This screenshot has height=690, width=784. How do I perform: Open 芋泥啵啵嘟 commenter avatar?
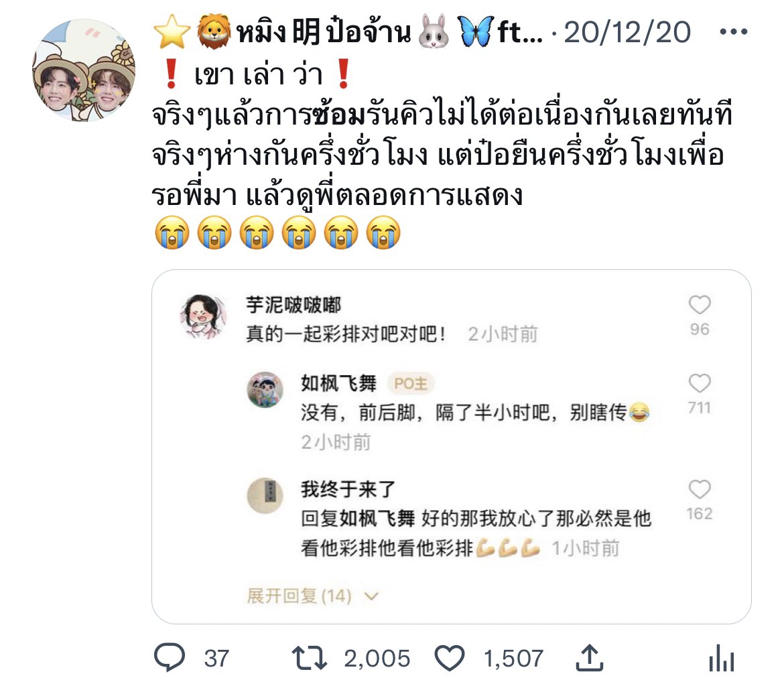203,316
